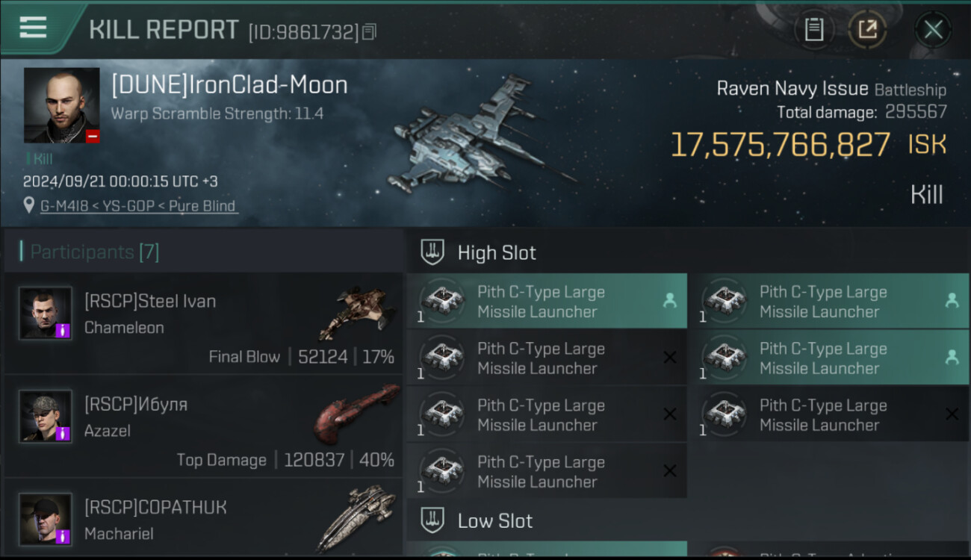Click the clipboard icon in the header
This screenshot has height=560, width=971.
click(813, 30)
